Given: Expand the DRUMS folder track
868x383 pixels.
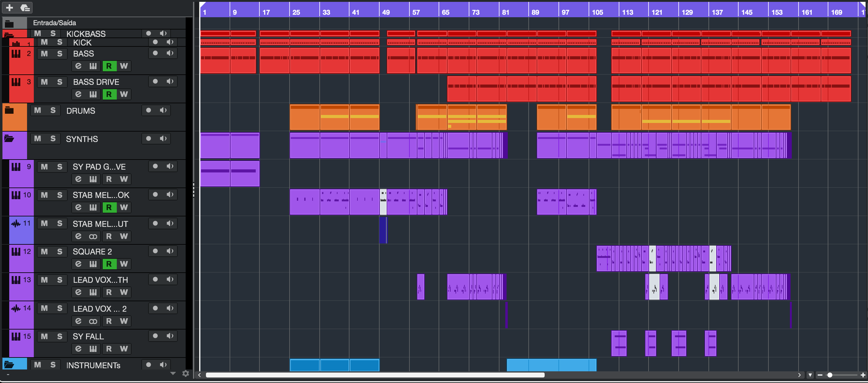Looking at the screenshot, I should click(9, 110).
